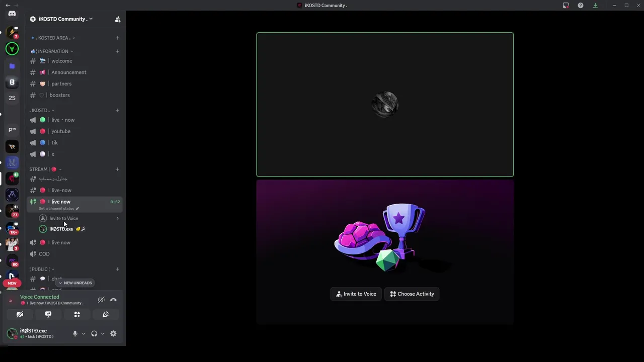Click Voice Connected status text

(39, 297)
